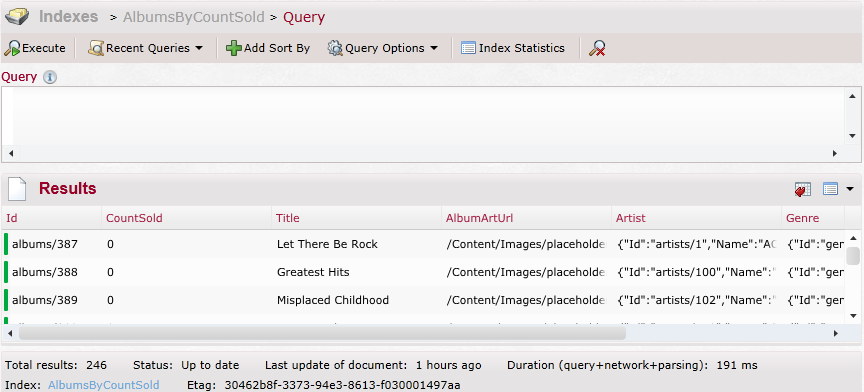Screen dimensions: 864x392
Task: Click the 191 ms duration value
Action: 737,365
